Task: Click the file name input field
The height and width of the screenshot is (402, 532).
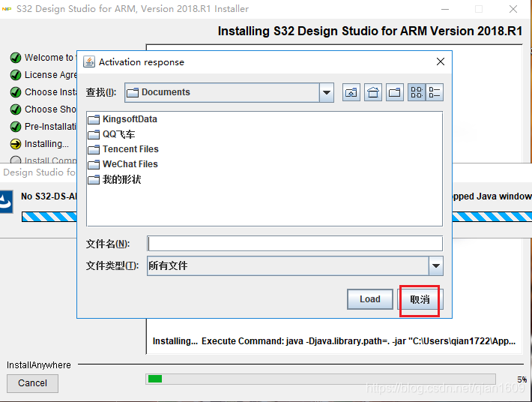Action: pyautogui.click(x=294, y=244)
